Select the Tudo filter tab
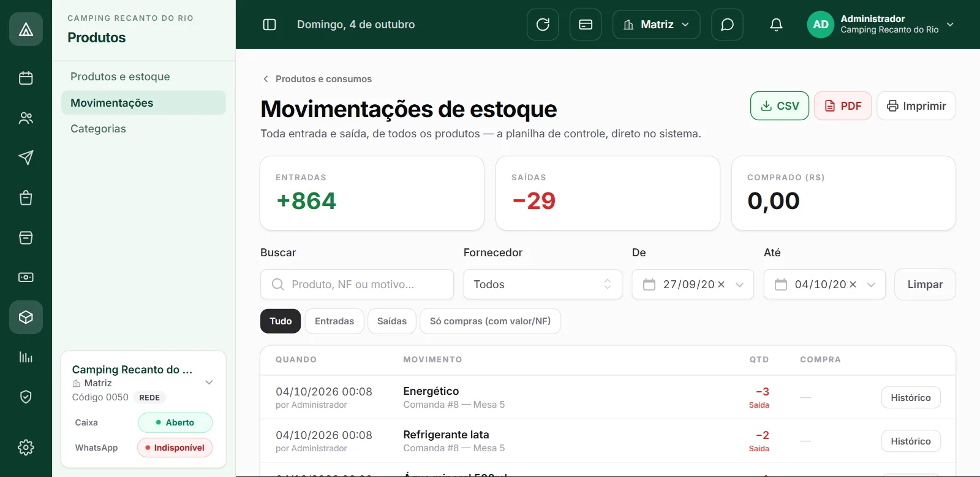This screenshot has height=477, width=980. pos(281,321)
